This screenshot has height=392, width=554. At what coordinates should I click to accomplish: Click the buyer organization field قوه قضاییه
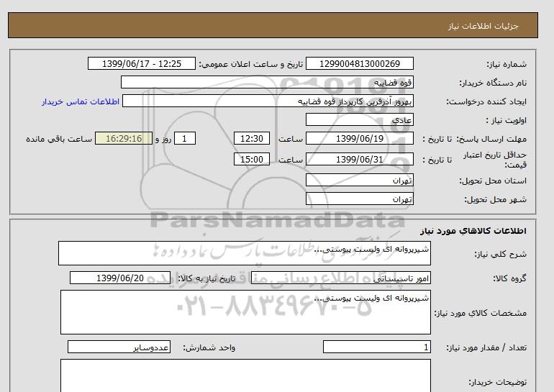coord(267,82)
